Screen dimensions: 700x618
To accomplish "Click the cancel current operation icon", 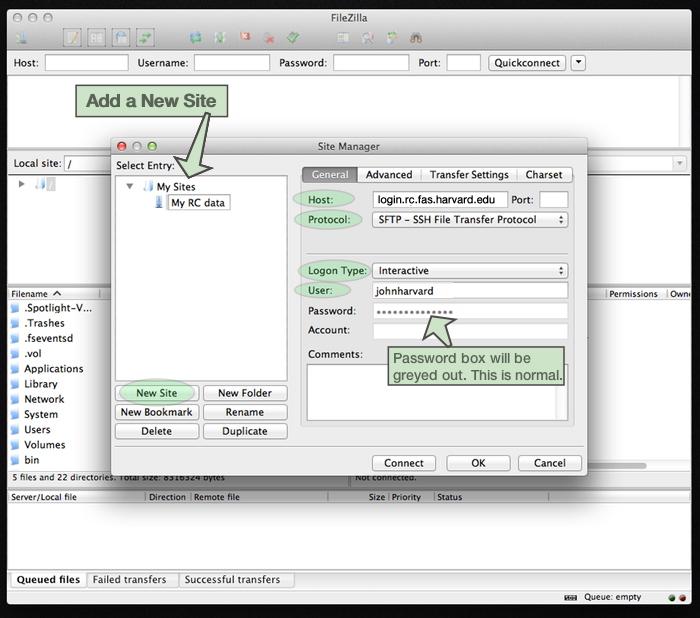I will (x=245, y=38).
